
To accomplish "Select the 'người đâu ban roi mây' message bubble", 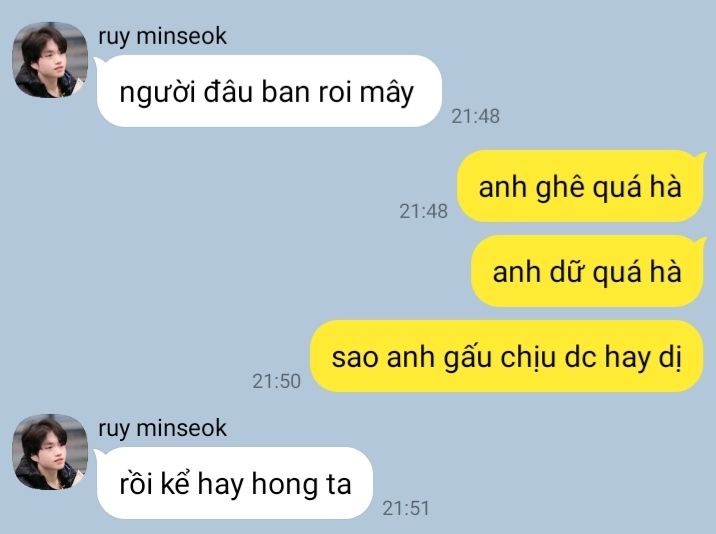I will tap(269, 91).
